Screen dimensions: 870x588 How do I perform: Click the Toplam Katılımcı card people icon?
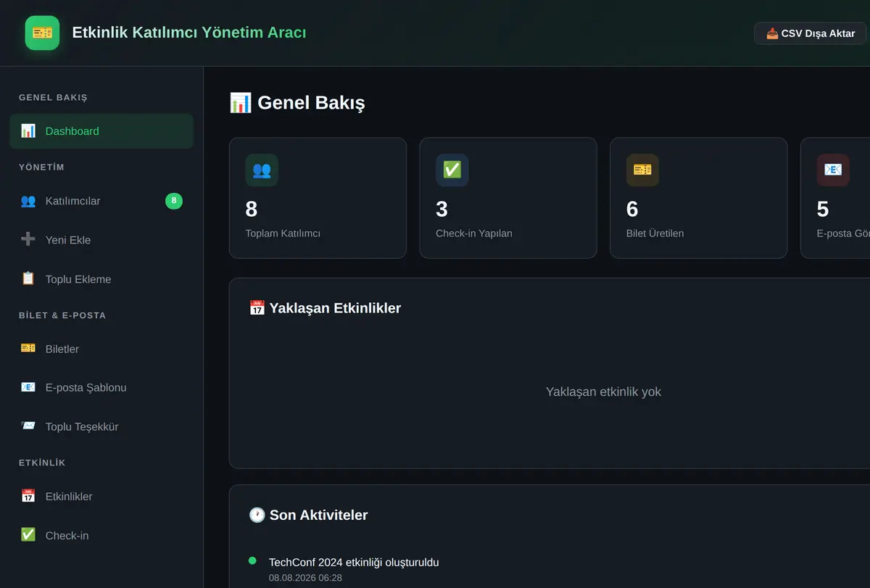(x=262, y=170)
